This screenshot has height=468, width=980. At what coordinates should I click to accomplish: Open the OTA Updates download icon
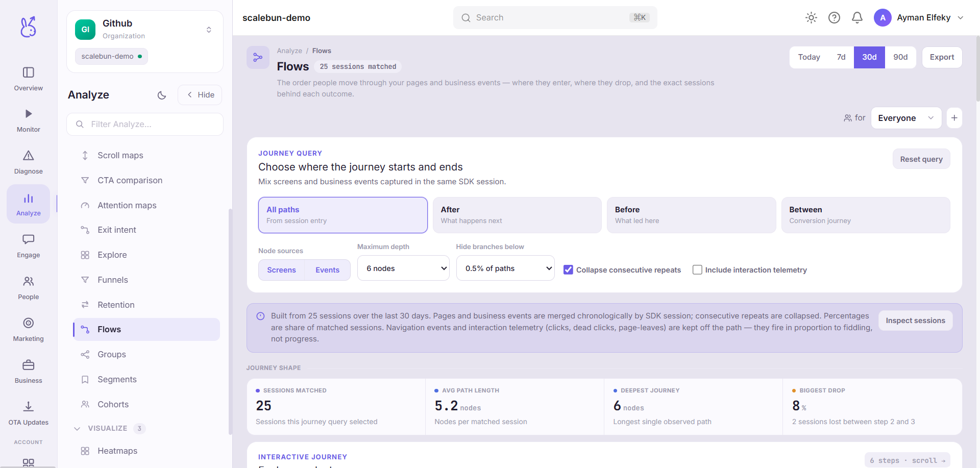click(x=29, y=407)
